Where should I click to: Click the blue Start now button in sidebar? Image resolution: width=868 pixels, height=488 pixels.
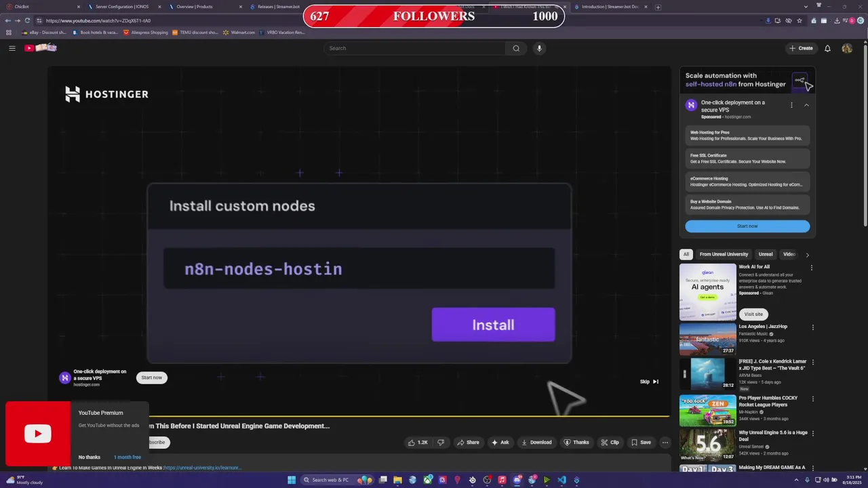(x=747, y=226)
